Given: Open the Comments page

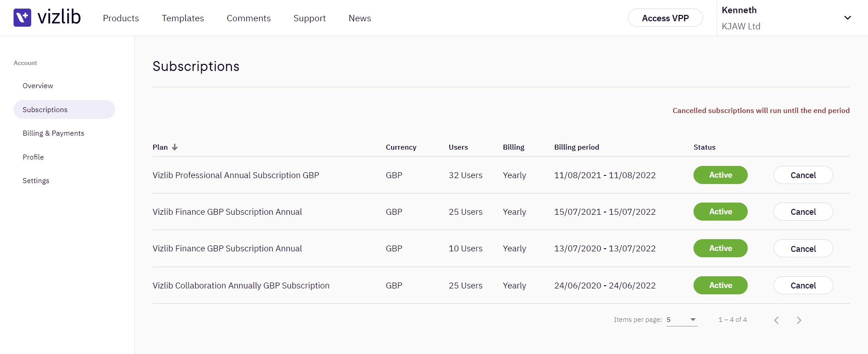Looking at the screenshot, I should (249, 18).
